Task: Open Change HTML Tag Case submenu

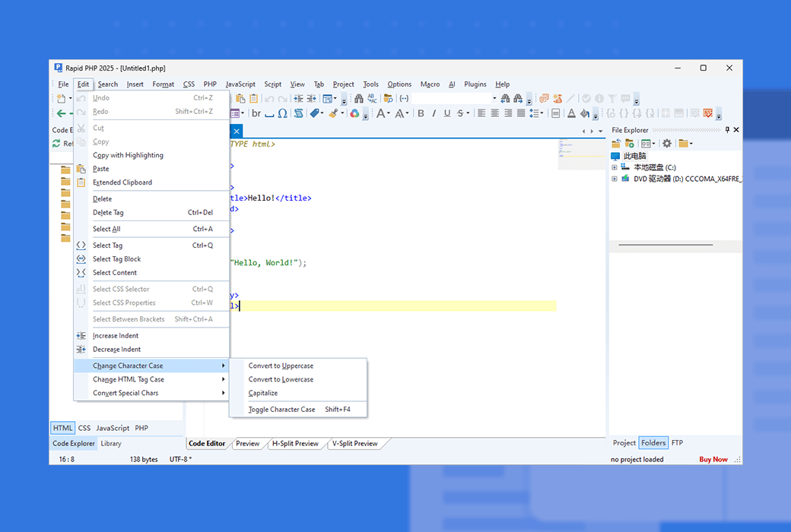Action: coord(151,380)
